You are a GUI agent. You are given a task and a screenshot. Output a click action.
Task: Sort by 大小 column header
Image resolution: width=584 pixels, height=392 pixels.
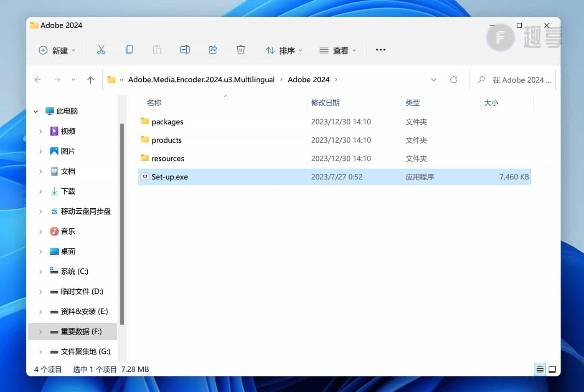click(x=491, y=103)
